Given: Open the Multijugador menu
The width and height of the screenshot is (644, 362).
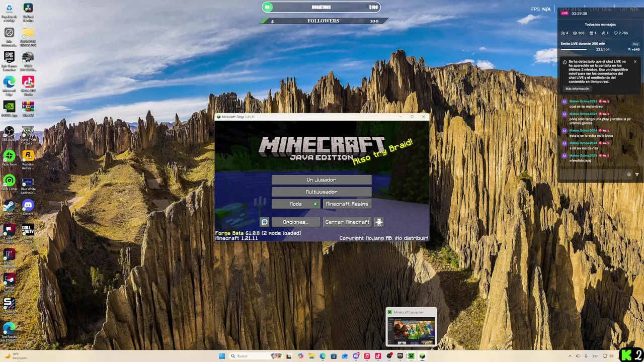Looking at the screenshot, I should tap(321, 192).
